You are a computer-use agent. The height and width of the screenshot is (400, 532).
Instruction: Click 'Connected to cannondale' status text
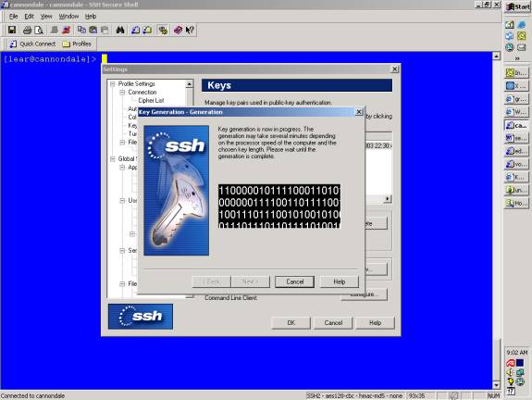(32, 395)
